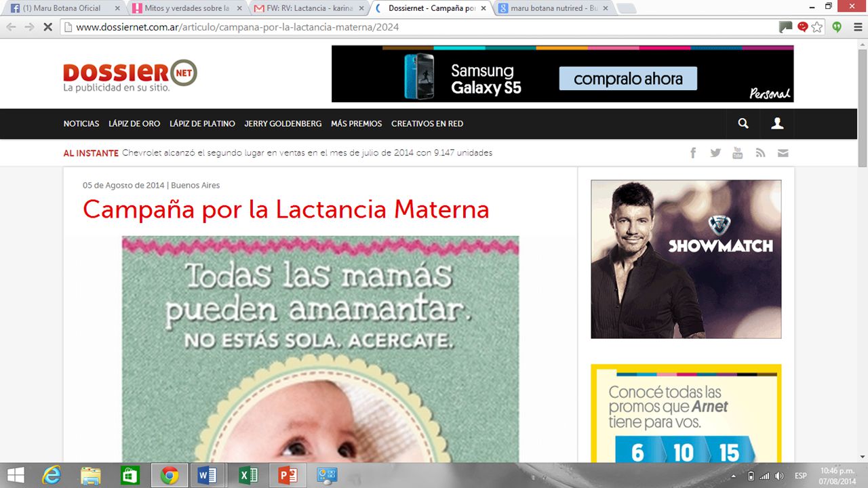
Task: Open a new Chrome tab
Action: [x=626, y=9]
